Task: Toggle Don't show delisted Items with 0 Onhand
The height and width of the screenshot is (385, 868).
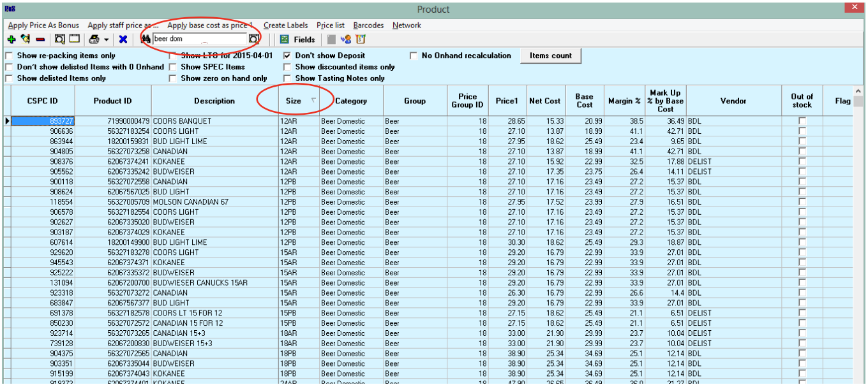Action: click(x=9, y=67)
